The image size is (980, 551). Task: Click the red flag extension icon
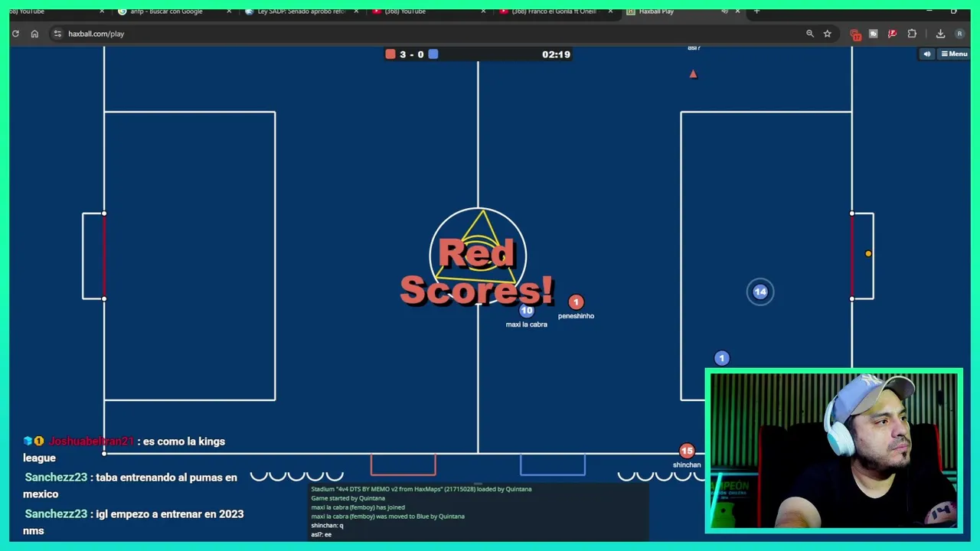point(892,34)
